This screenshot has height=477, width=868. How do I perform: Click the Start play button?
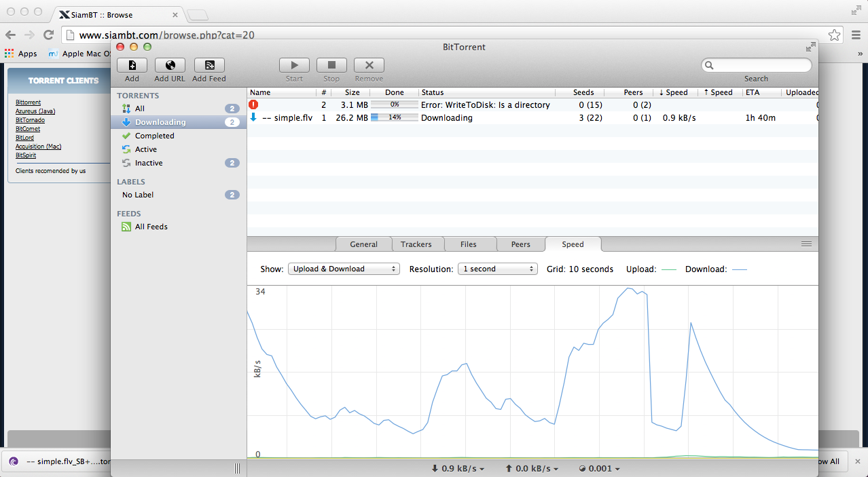coord(294,65)
